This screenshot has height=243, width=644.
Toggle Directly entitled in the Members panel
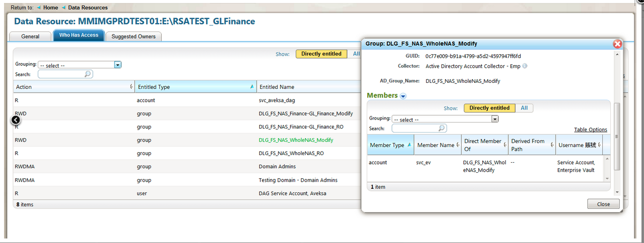pyautogui.click(x=489, y=108)
